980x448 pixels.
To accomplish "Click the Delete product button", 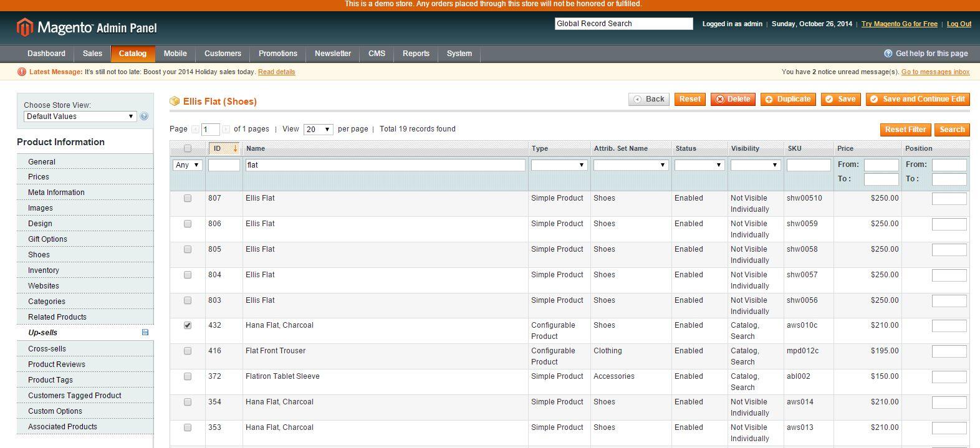I will [x=733, y=99].
